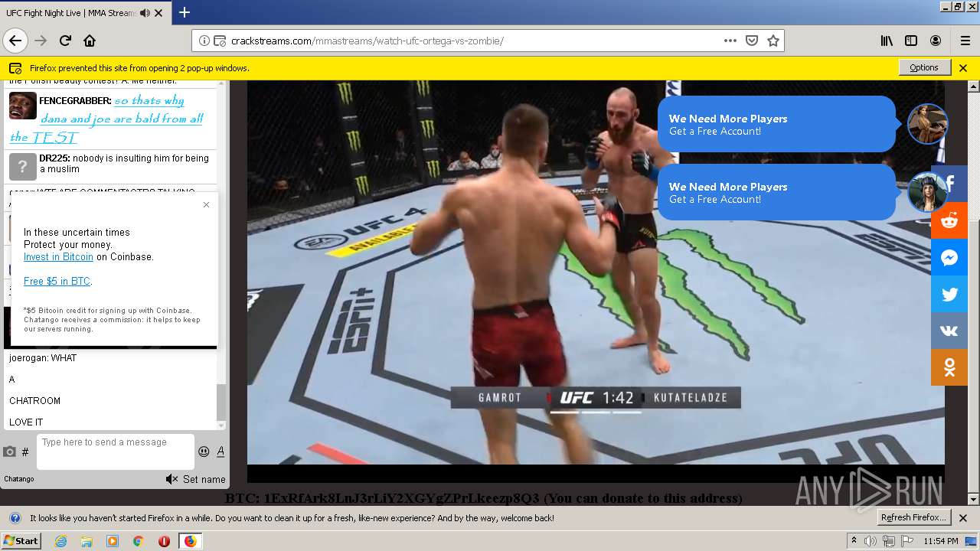Screen dimensions: 980x551
Task: Share on Twitter
Action: click(949, 294)
